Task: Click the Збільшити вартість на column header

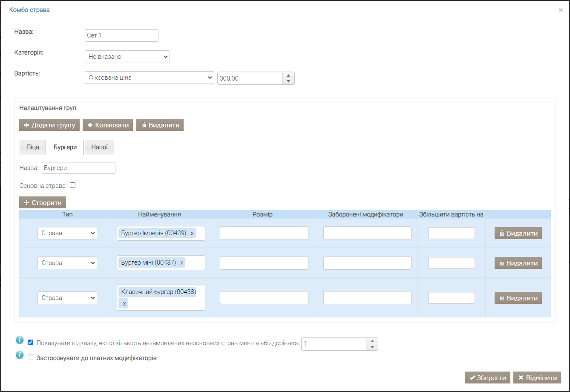Action: point(451,214)
